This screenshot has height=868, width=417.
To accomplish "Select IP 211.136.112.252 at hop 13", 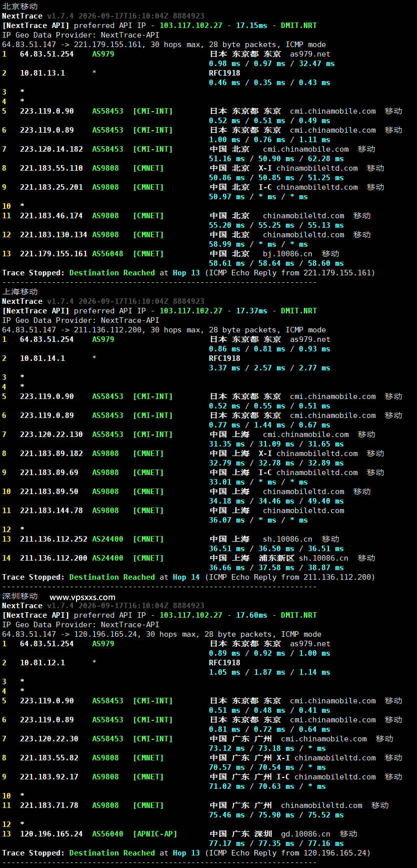I will tap(53, 539).
